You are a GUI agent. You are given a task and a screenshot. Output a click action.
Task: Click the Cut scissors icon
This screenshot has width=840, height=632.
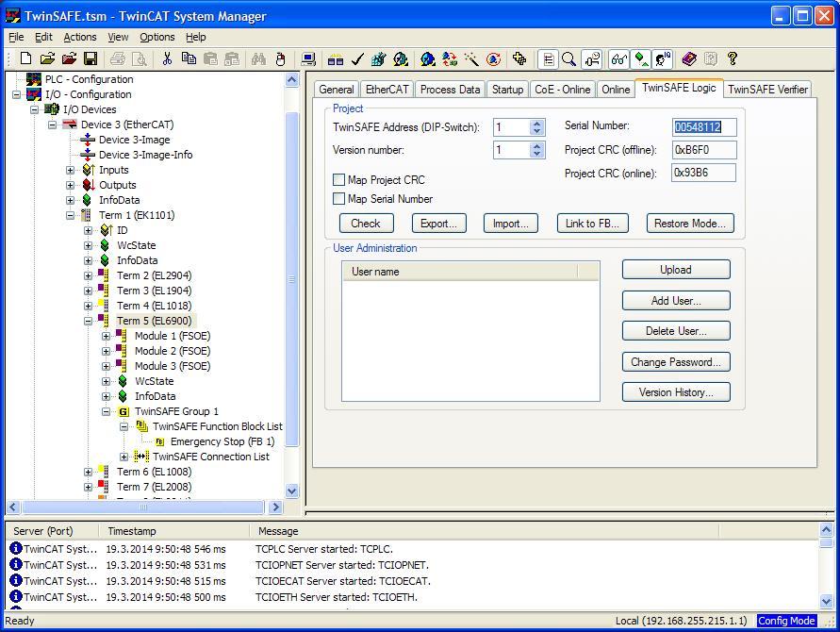[x=167, y=59]
